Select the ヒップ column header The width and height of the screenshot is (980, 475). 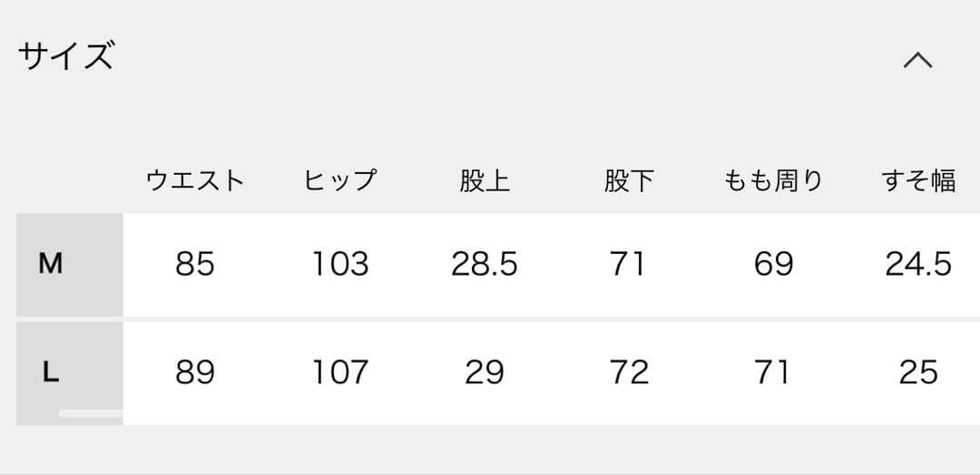coord(339,180)
